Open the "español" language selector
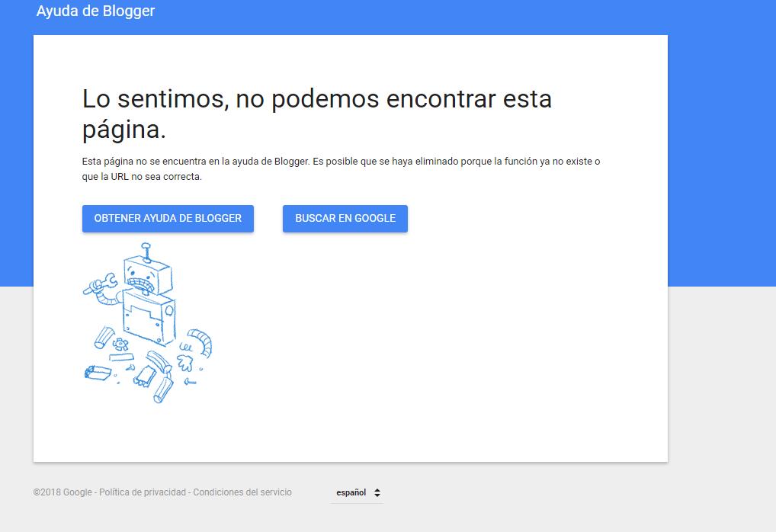The image size is (776, 532). (351, 492)
